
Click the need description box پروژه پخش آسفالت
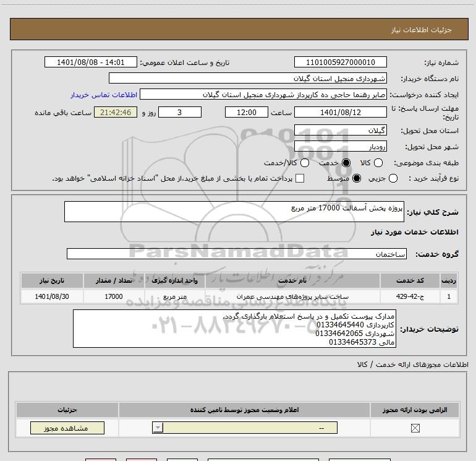(x=234, y=212)
